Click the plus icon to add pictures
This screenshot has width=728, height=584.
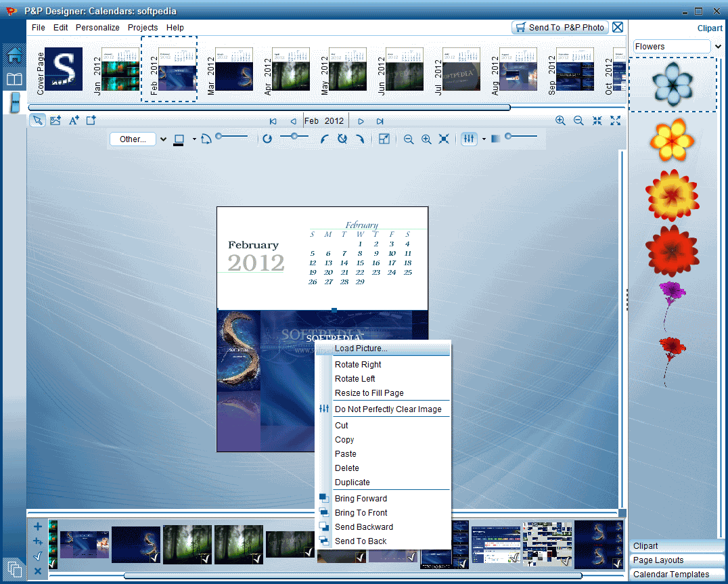pyautogui.click(x=38, y=526)
